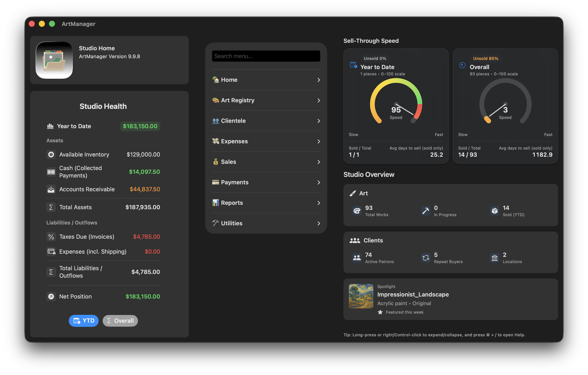The width and height of the screenshot is (588, 375).
Task: Click the Net Position arrow icon
Action: click(51, 296)
